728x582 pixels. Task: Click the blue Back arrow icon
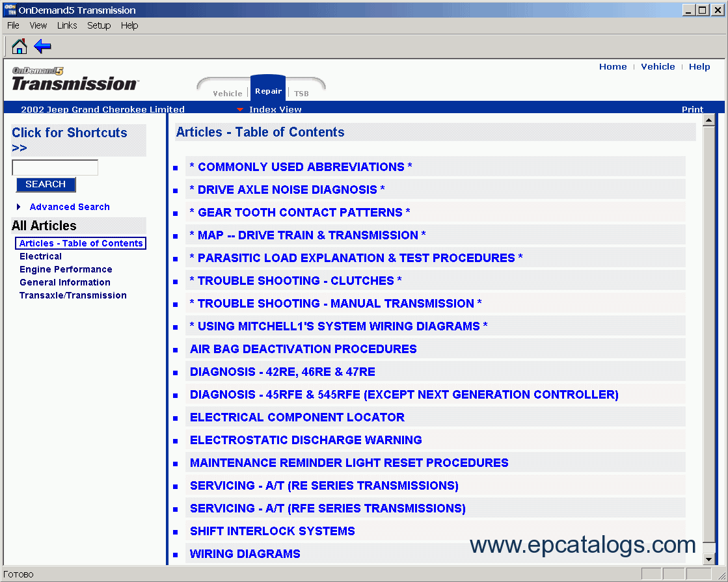tap(43, 46)
